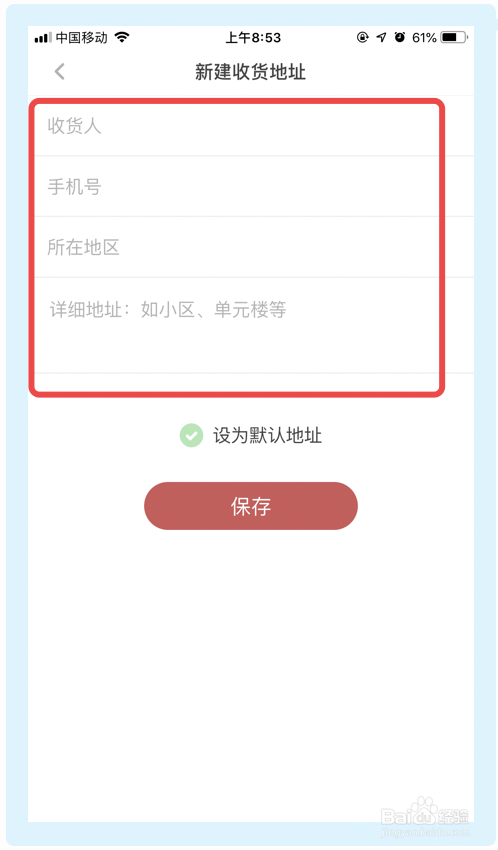498x850 pixels.
Task: Tap the back arrow icon
Action: [60, 71]
